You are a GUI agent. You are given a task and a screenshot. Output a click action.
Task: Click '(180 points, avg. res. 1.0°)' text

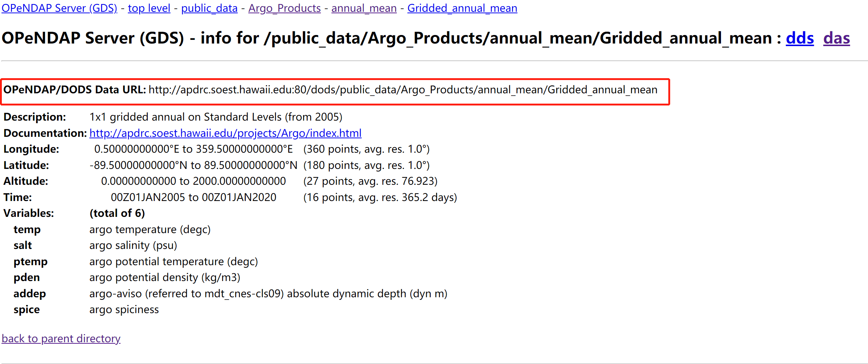[367, 165]
